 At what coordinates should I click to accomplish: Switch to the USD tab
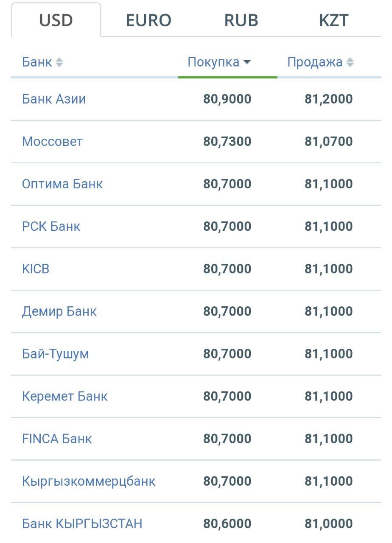click(56, 20)
